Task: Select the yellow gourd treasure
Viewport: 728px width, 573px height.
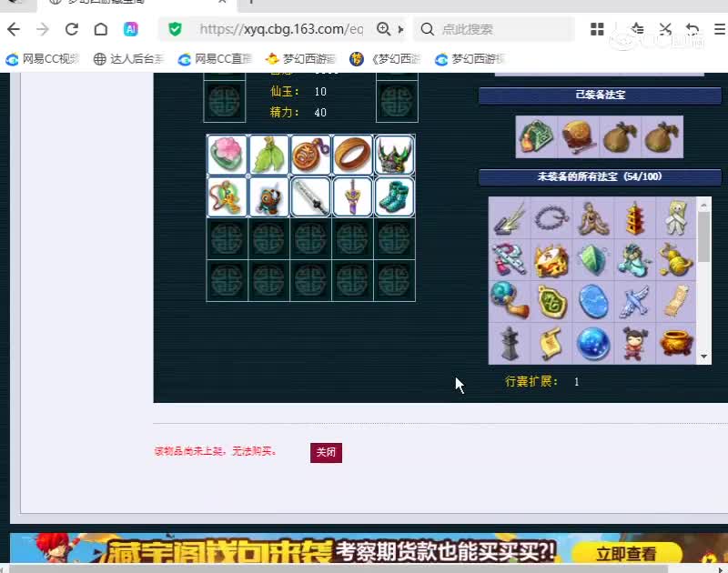Action: [x=675, y=260]
